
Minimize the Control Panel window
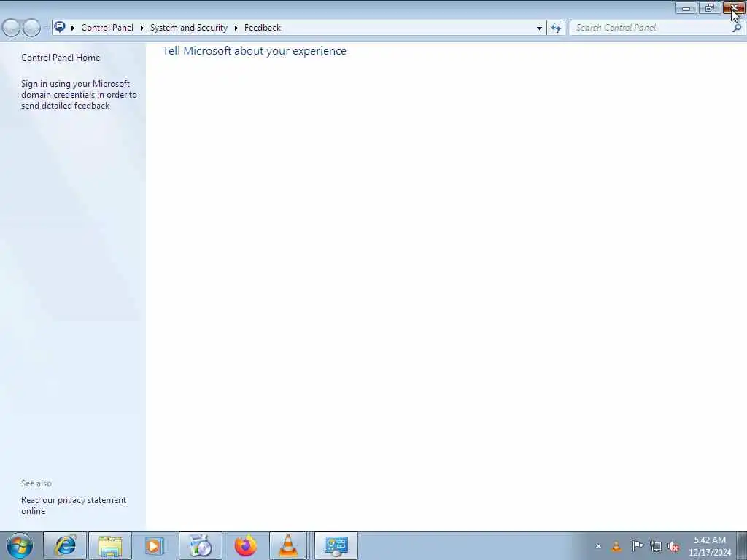click(686, 8)
